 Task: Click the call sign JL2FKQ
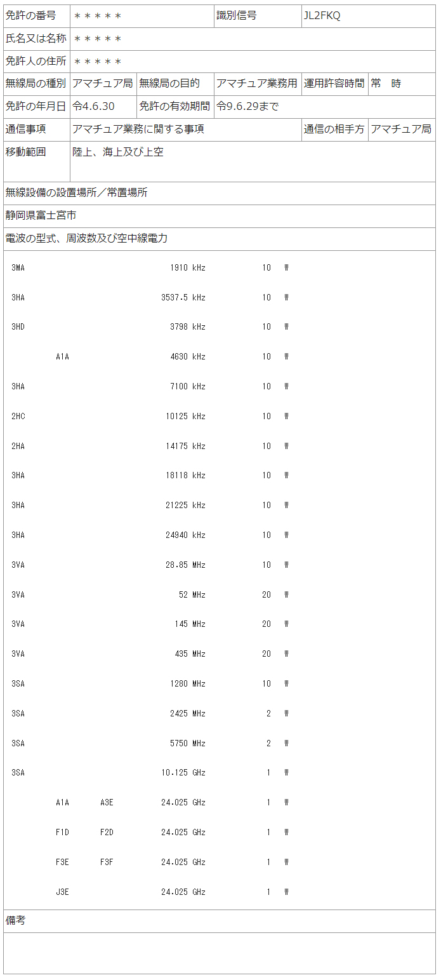click(x=322, y=16)
